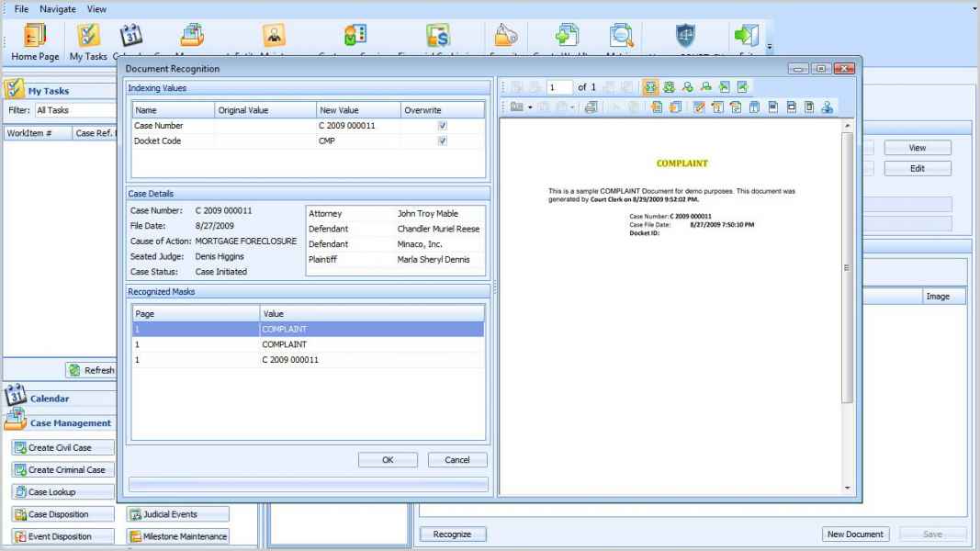Screen dimensions: 980x551
Task: Open the My Tasks toolbar icon
Action: tap(88, 35)
